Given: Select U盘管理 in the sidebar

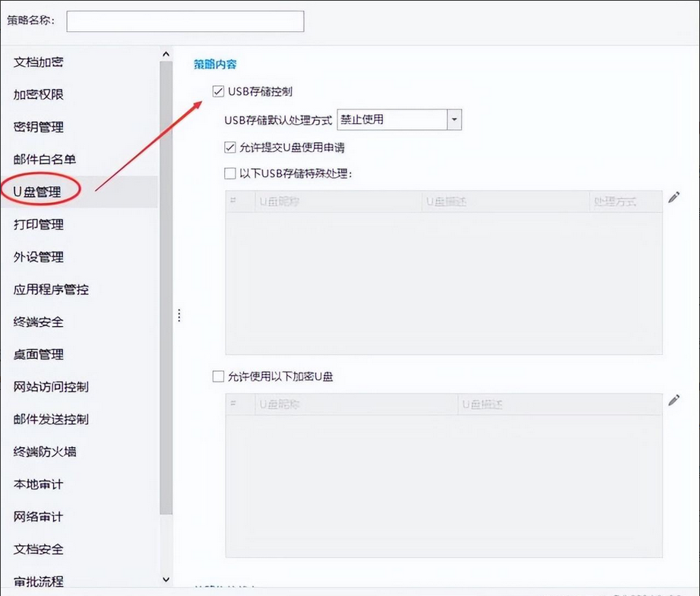Looking at the screenshot, I should [x=37, y=192].
